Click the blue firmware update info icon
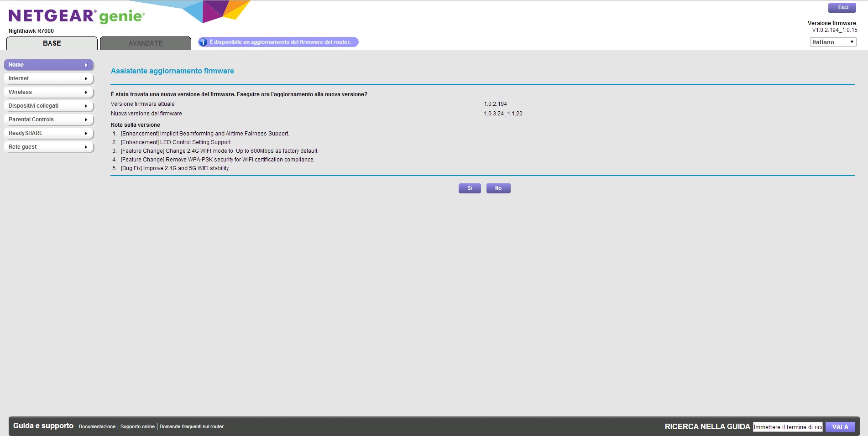868x436 pixels. (x=203, y=42)
